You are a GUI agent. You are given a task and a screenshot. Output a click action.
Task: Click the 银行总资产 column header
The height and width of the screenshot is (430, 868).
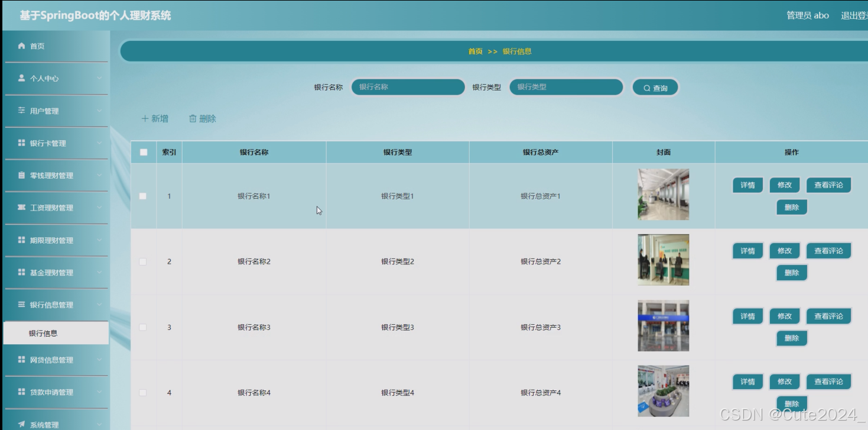click(541, 152)
